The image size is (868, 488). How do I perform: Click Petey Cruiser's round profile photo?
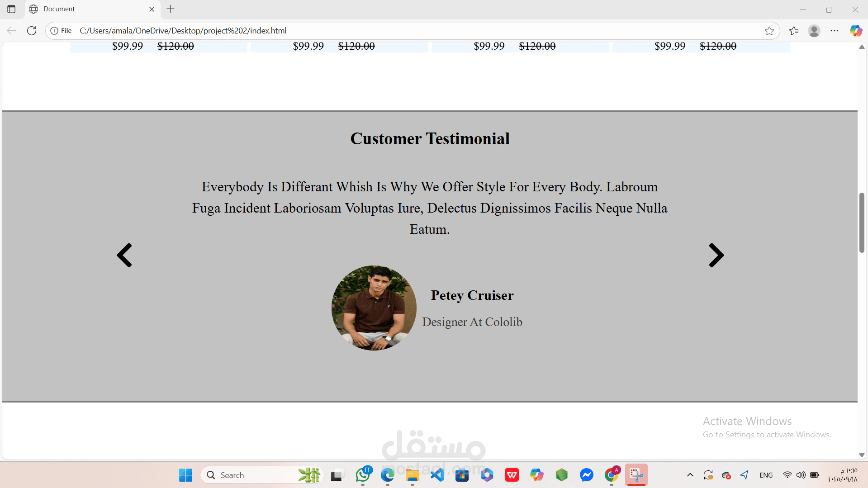pos(374,308)
